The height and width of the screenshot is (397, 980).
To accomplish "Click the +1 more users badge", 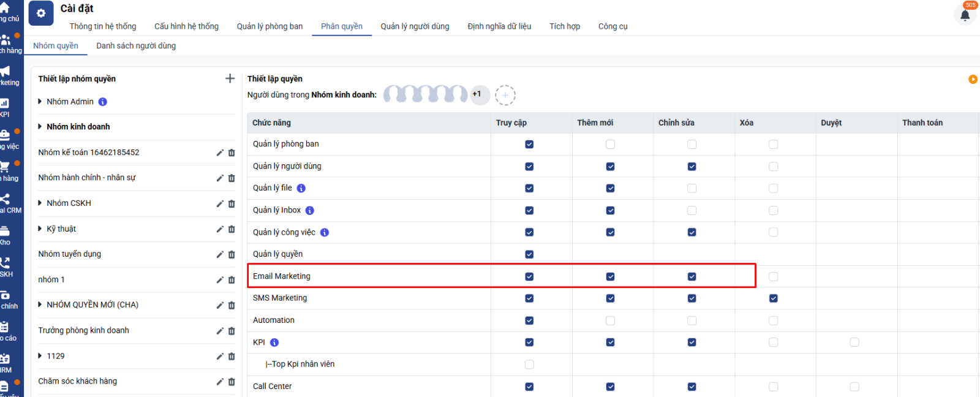I will (x=477, y=94).
